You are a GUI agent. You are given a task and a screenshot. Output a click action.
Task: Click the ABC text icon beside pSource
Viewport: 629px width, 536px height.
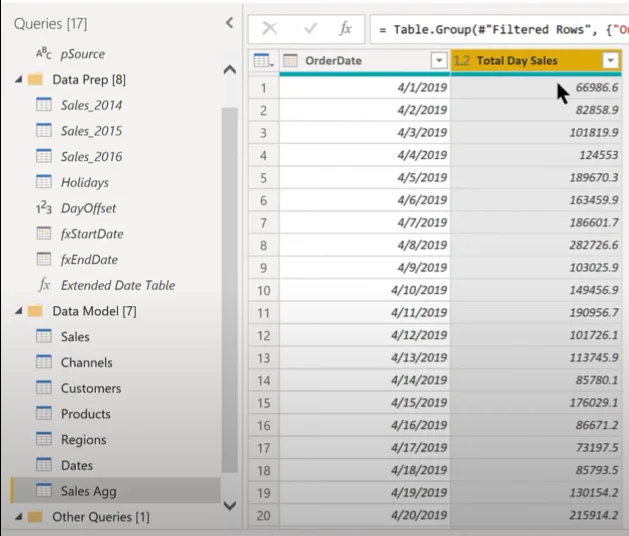coord(44,53)
